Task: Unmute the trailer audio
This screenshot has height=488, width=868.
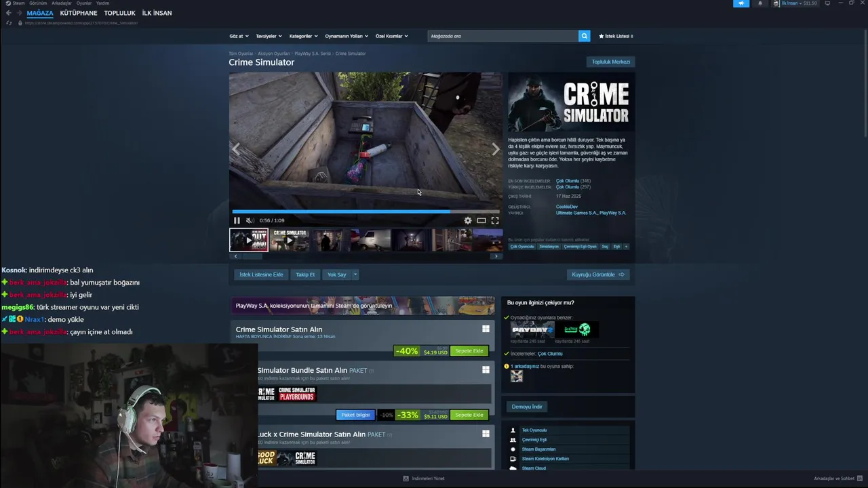Action: 249,220
